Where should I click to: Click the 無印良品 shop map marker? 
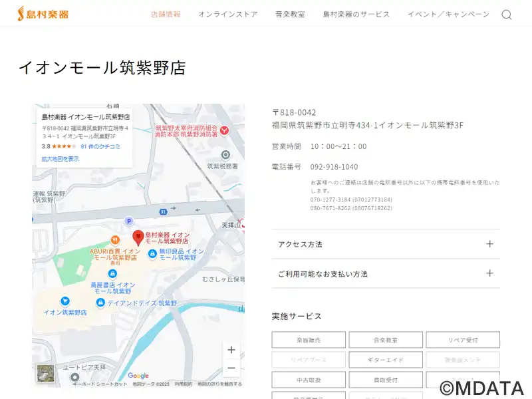point(153,254)
